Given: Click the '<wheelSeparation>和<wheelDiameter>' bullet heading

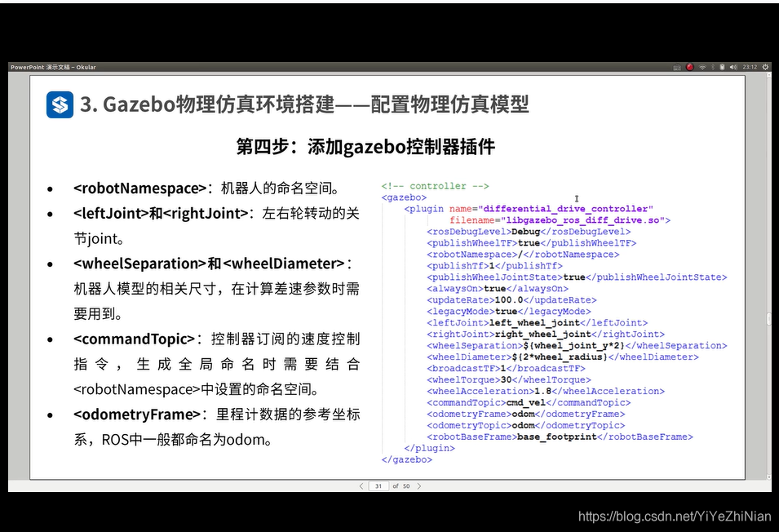Looking at the screenshot, I should (x=209, y=264).
